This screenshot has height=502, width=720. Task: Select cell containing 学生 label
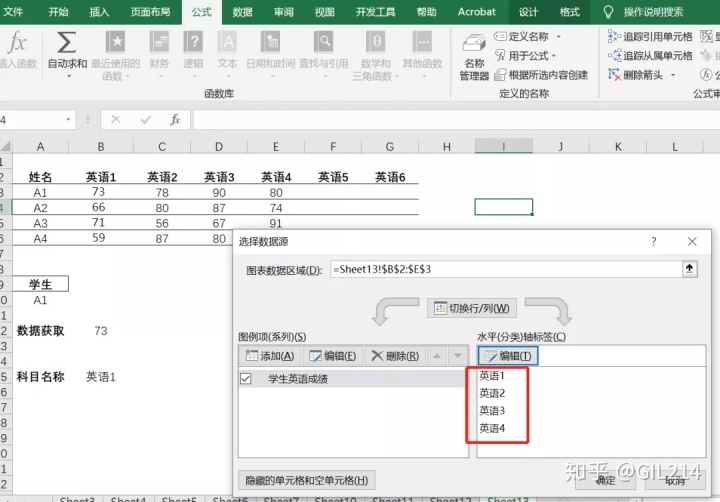[40, 284]
